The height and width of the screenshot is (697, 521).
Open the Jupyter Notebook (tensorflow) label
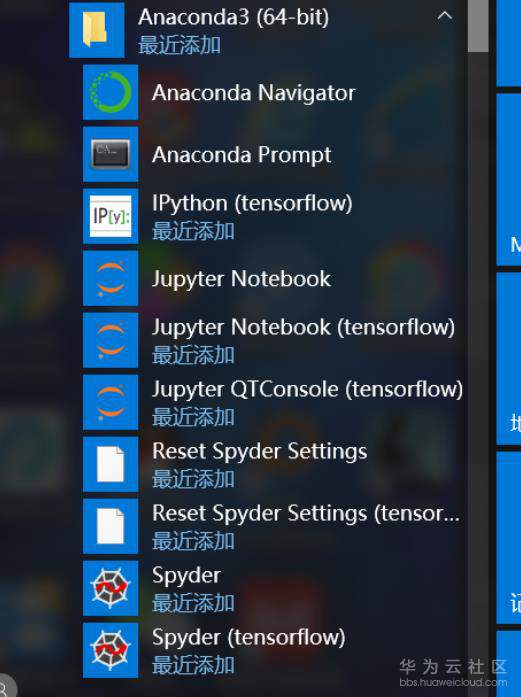click(303, 328)
